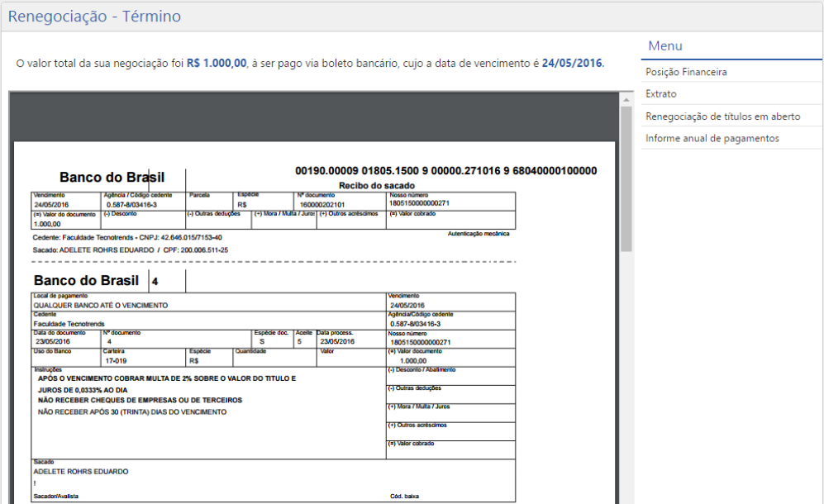Screen dimensions: 824x504
Task: Click the 24/05/2016 due date text
Action: 572,63
